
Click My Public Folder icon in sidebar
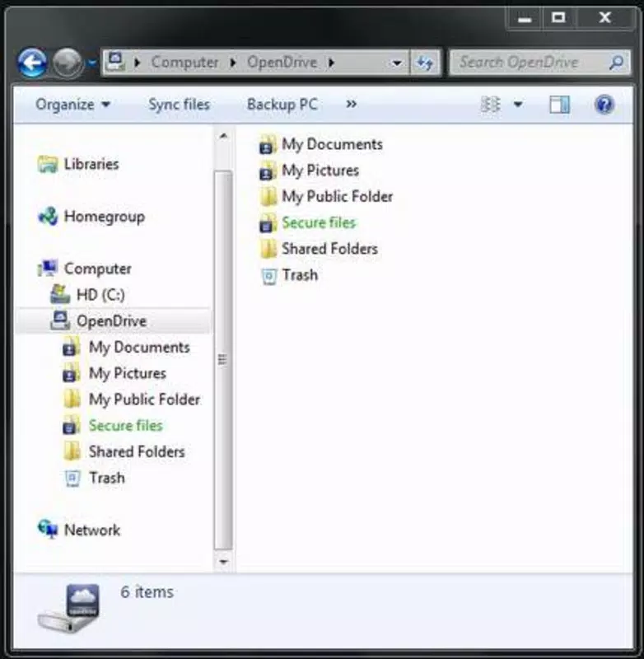click(x=72, y=399)
